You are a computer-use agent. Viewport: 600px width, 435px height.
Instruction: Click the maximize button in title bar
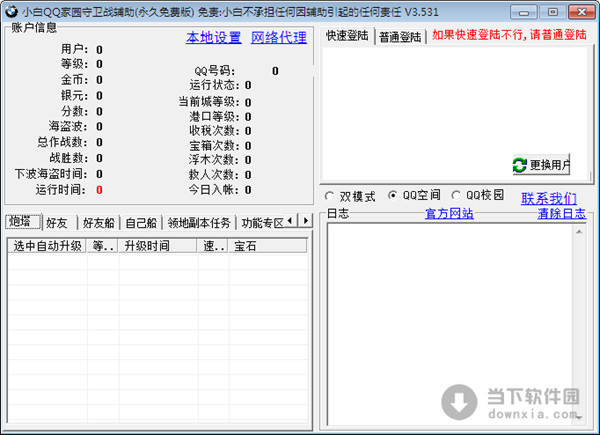click(x=552, y=10)
